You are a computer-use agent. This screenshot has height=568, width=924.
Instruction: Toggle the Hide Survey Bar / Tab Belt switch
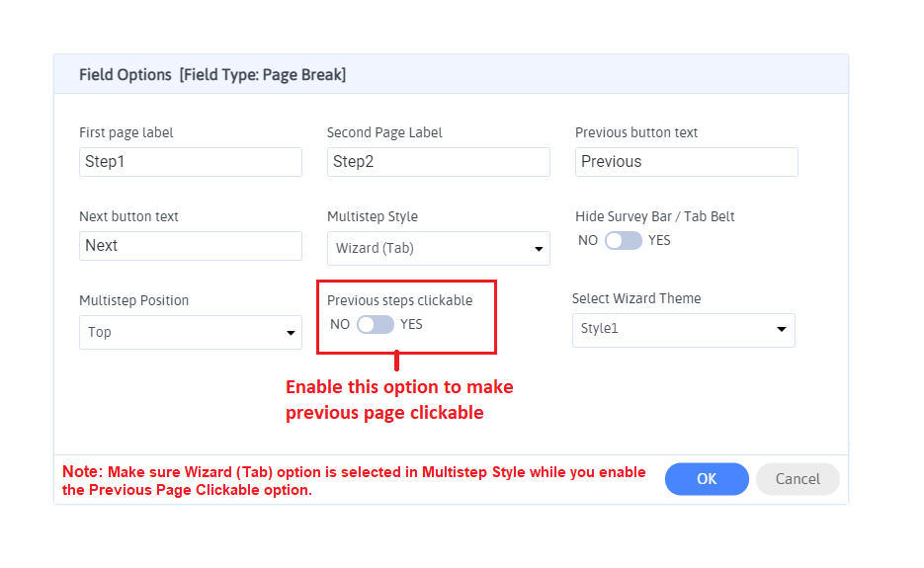(x=624, y=240)
